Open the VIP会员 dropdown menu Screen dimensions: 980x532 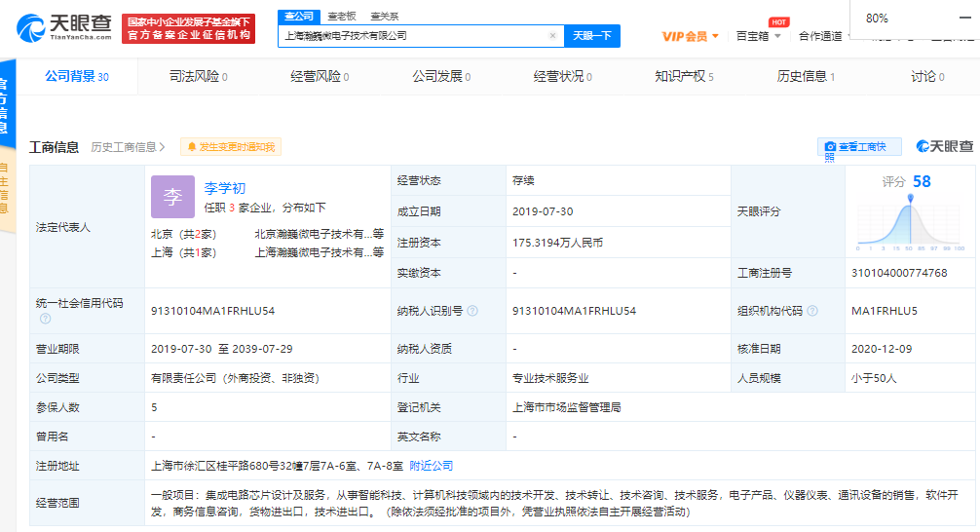(690, 36)
